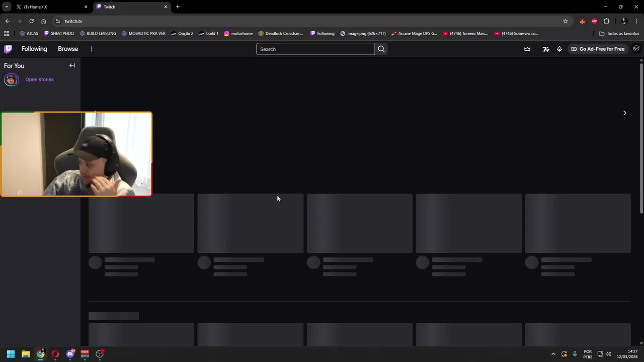Open the volume tray icon

tap(608, 354)
